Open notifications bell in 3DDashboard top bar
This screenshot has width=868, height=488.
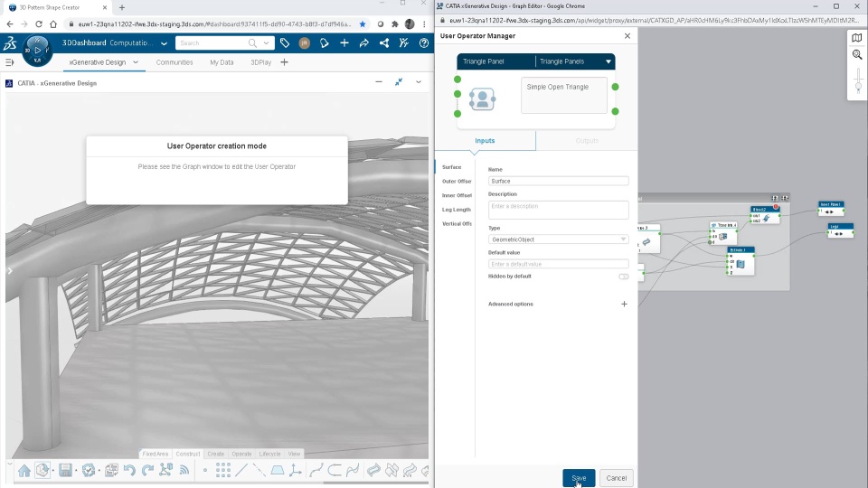point(324,43)
